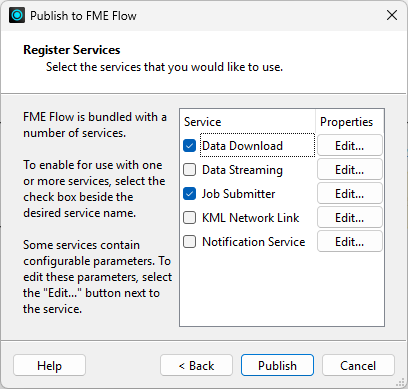
Task: Click the Publish button
Action: 277,365
